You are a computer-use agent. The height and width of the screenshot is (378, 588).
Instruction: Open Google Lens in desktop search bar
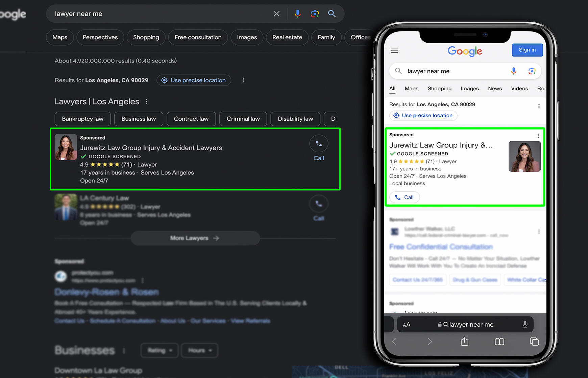click(x=315, y=14)
